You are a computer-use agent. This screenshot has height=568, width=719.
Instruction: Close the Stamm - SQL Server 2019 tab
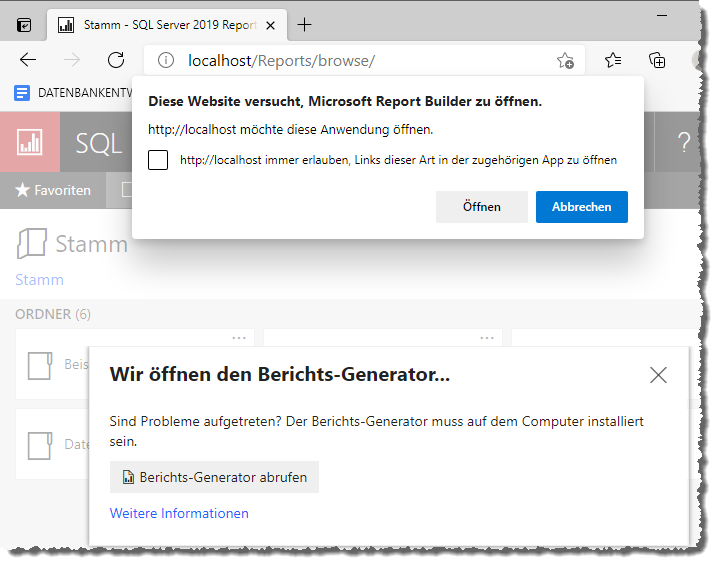[x=271, y=26]
